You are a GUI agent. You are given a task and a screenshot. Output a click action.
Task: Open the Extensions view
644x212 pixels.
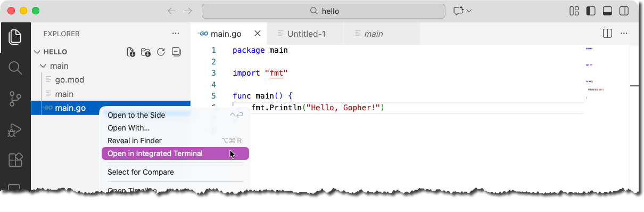pos(15,160)
